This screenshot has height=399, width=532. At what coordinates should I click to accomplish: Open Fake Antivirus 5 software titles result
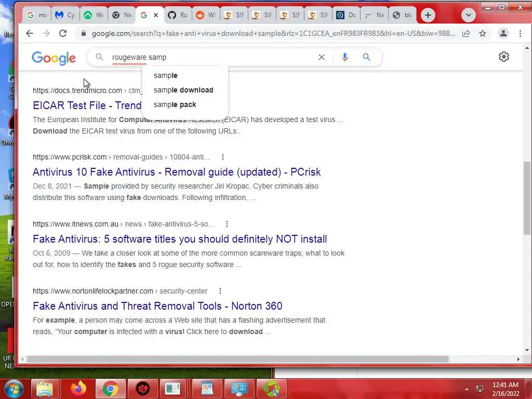click(180, 239)
